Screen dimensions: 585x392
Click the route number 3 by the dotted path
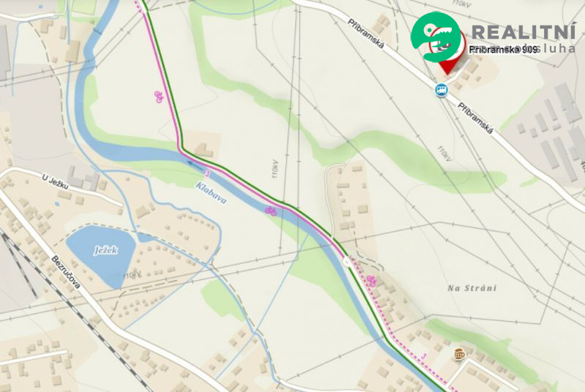pos(423,356)
